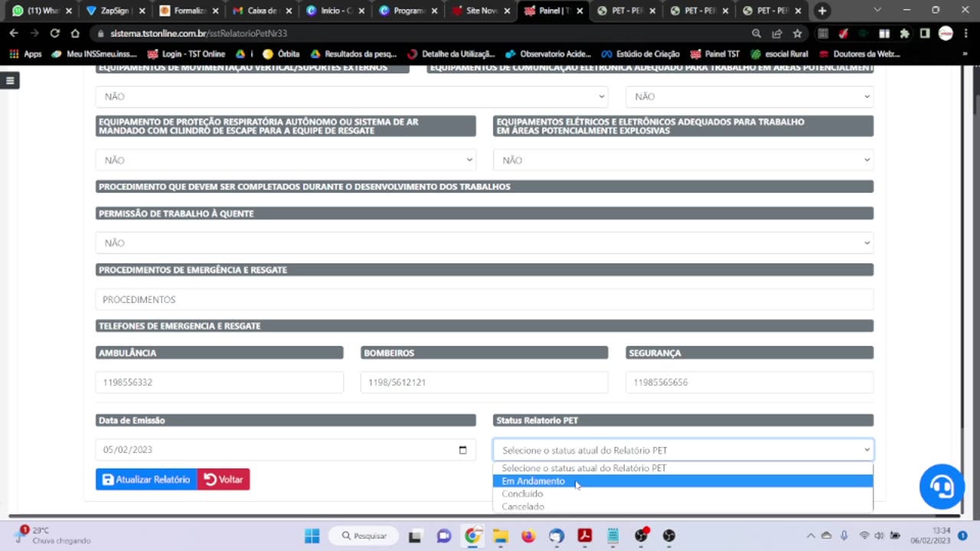Image resolution: width=980 pixels, height=551 pixels.
Task: Open the support headset chat bubble
Action: [942, 486]
